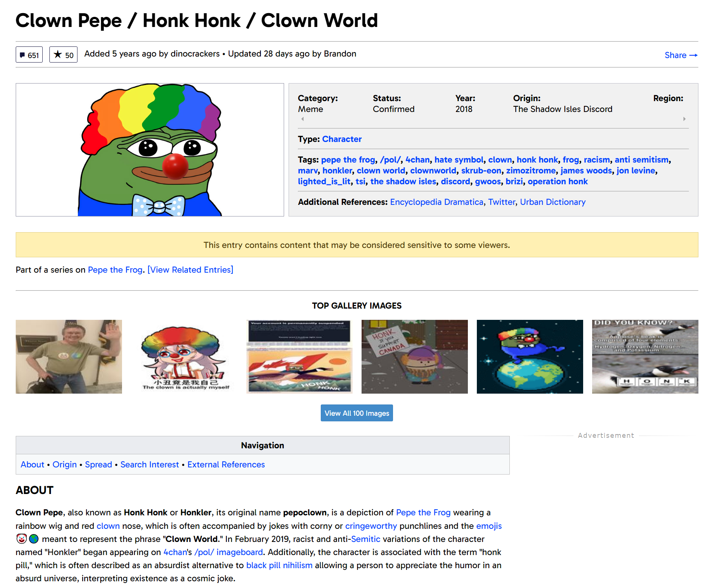The width and height of the screenshot is (728, 588).
Task: Select the '4chan' tag
Action: point(417,160)
